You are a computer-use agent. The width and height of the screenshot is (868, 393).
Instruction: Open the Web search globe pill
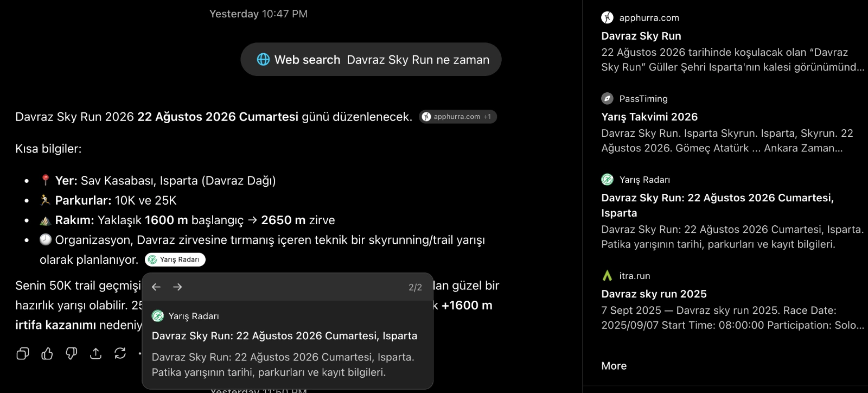371,60
